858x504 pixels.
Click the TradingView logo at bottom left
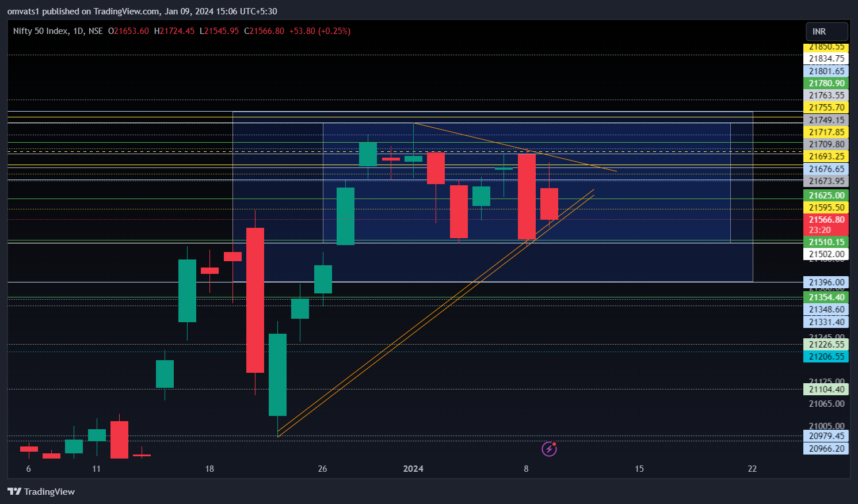41,491
